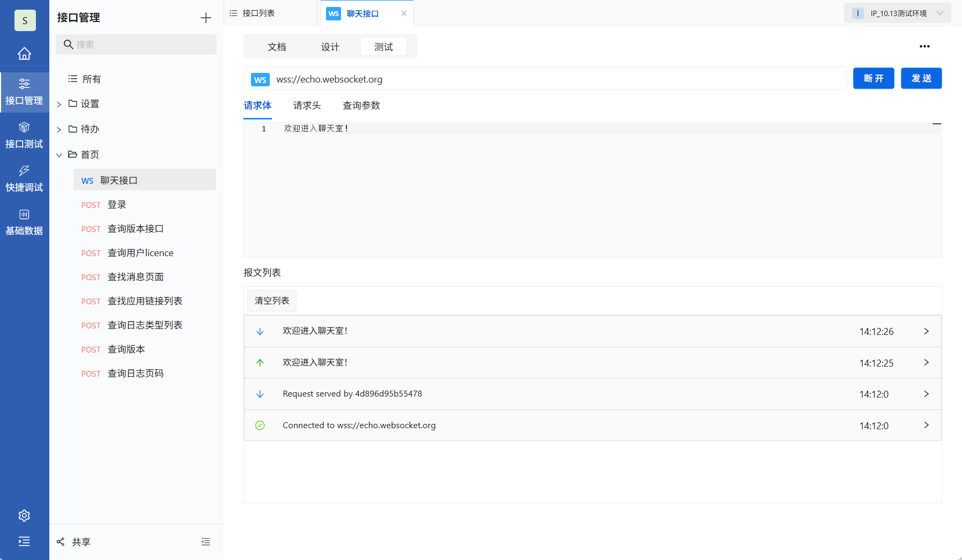Image resolution: width=962 pixels, height=560 pixels.
Task: Open POST 查询日志类型列表 item
Action: click(x=145, y=325)
